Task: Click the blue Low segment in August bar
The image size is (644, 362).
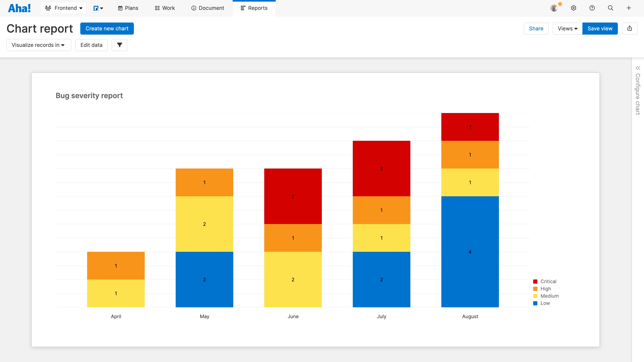Action: pos(470,252)
